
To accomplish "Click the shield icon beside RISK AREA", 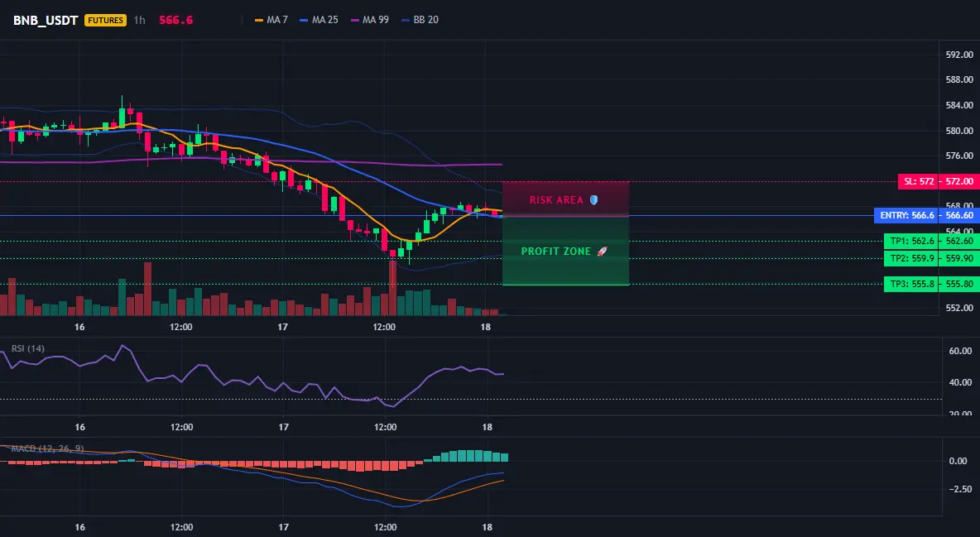I will (593, 200).
